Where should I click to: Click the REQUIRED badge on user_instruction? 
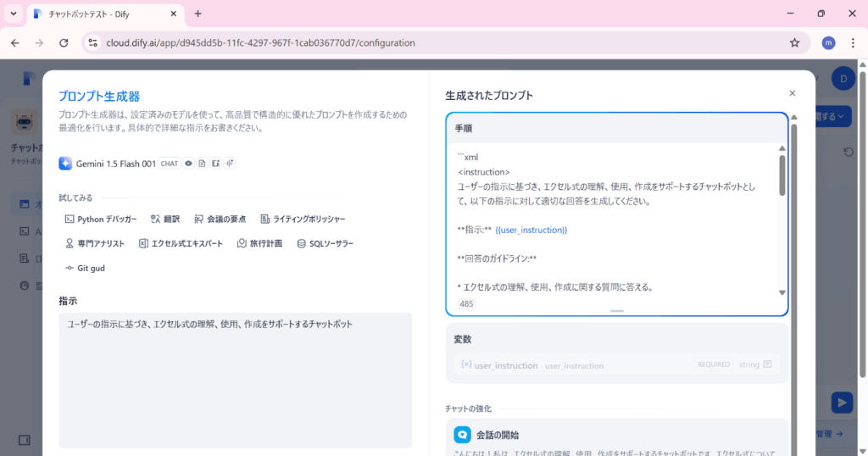[714, 364]
